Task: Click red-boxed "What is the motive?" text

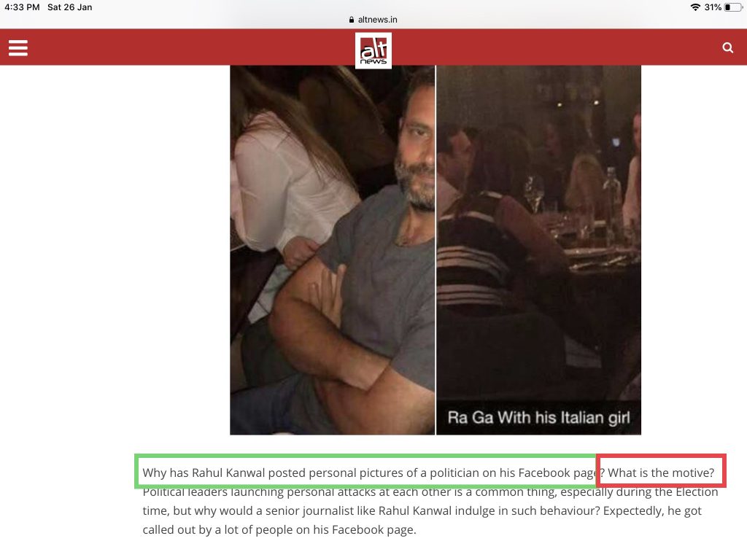Action: [x=661, y=472]
